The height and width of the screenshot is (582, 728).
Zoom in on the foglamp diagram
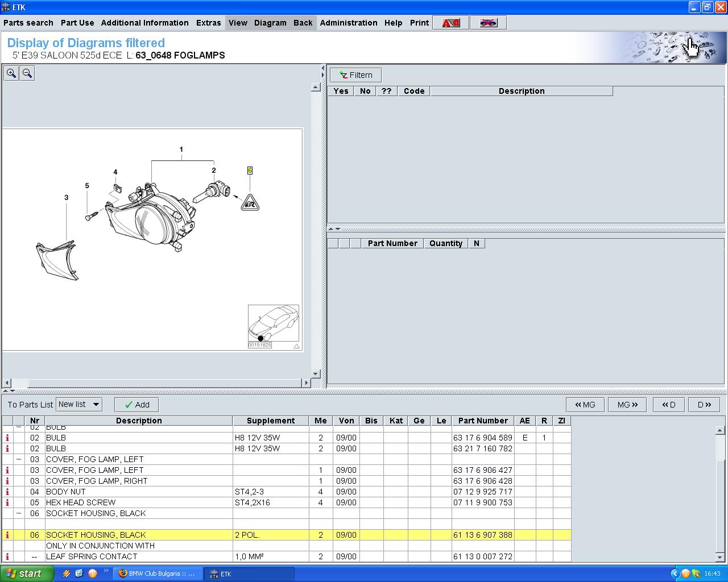(11, 73)
